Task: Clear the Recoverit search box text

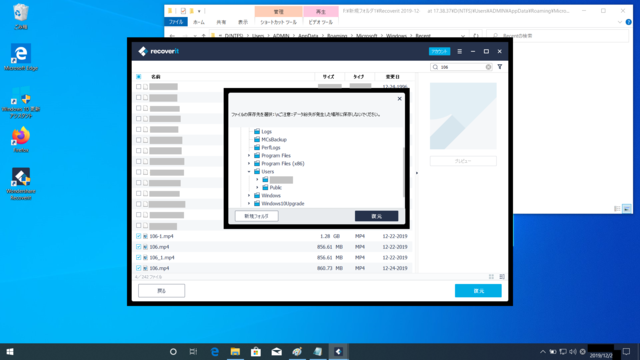Action: [488, 67]
